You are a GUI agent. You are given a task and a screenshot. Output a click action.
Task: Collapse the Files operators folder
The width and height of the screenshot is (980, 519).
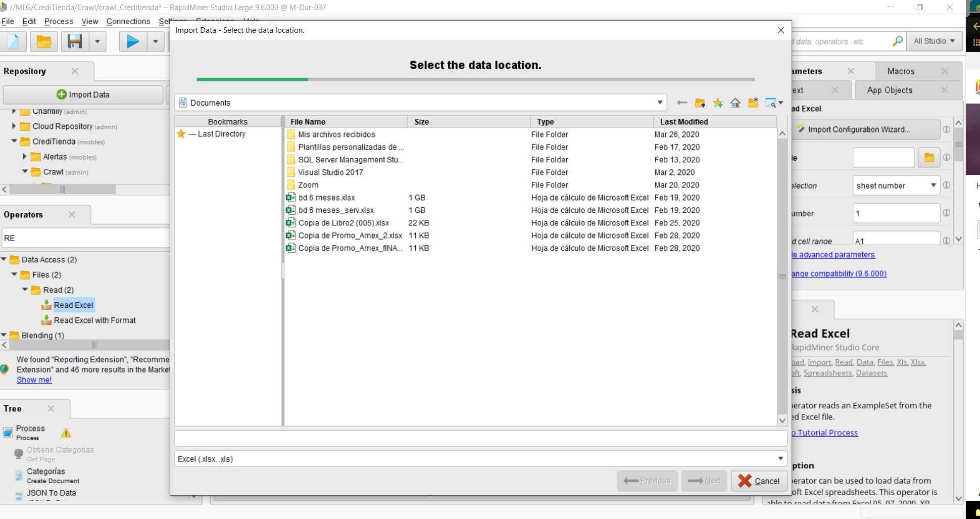[x=14, y=274]
